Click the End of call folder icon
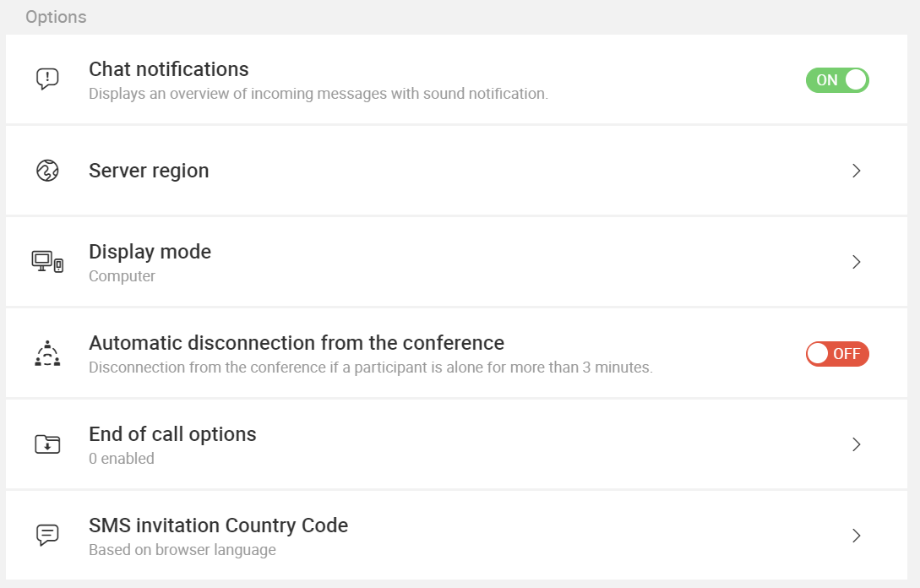The height and width of the screenshot is (588, 920). tap(47, 444)
